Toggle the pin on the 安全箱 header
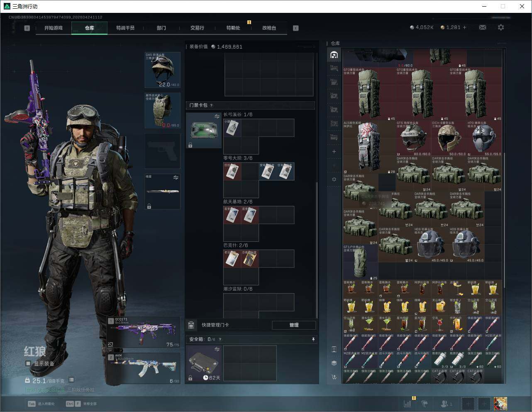The image size is (532, 412). (x=313, y=339)
